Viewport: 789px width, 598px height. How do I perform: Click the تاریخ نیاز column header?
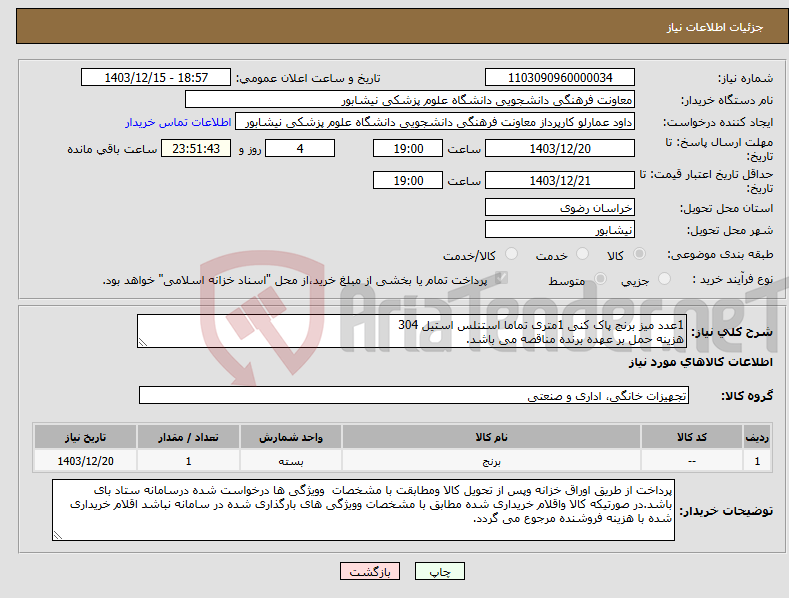(x=85, y=437)
